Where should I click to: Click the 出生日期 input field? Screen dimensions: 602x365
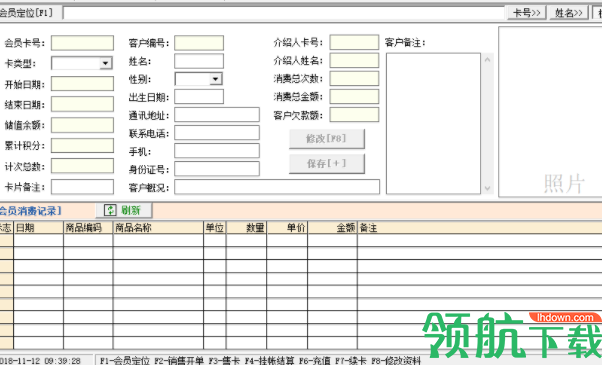[x=199, y=97]
